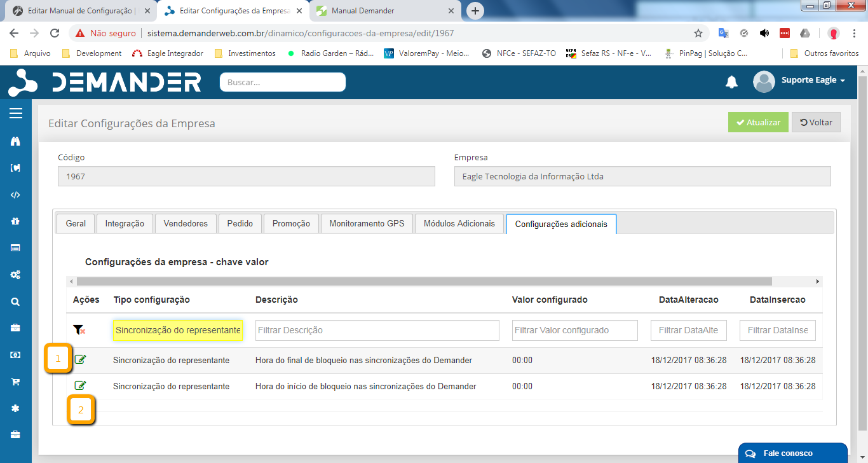Switch to the Pedido tab
Image resolution: width=868 pixels, height=463 pixels.
tap(240, 223)
